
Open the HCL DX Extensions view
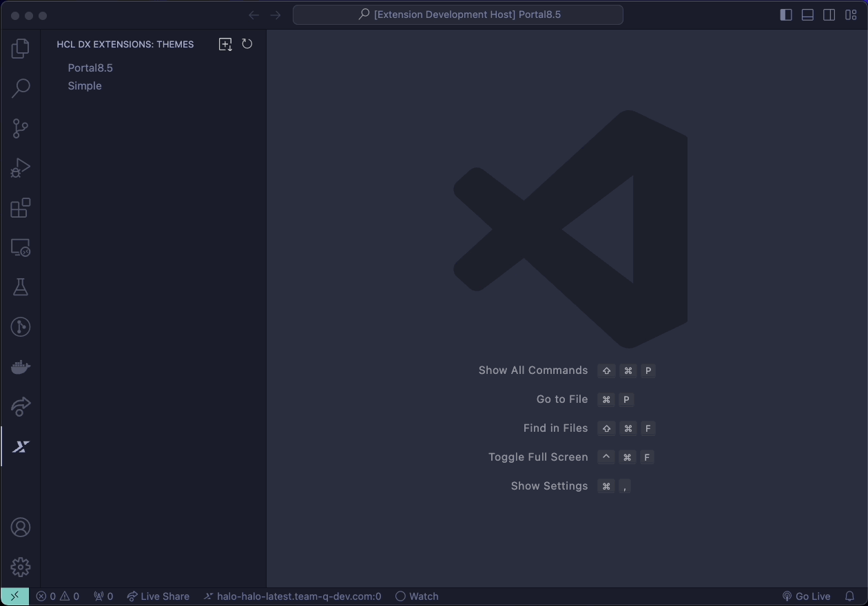(20, 446)
